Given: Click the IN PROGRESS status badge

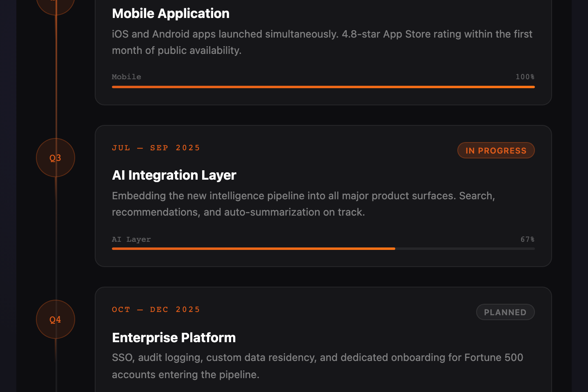Looking at the screenshot, I should [x=496, y=150].
